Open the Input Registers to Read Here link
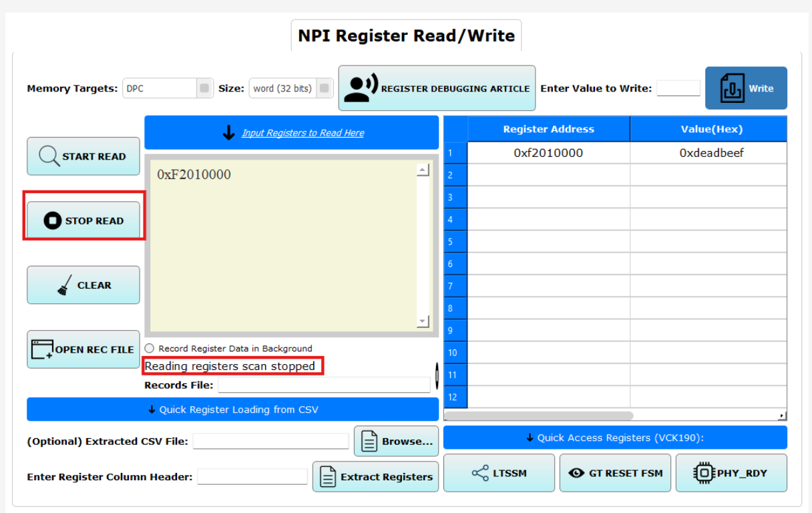The width and height of the screenshot is (812, 513). pyautogui.click(x=303, y=133)
